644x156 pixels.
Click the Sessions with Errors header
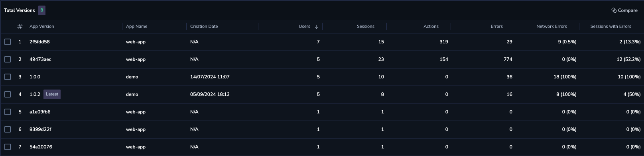[611, 27]
